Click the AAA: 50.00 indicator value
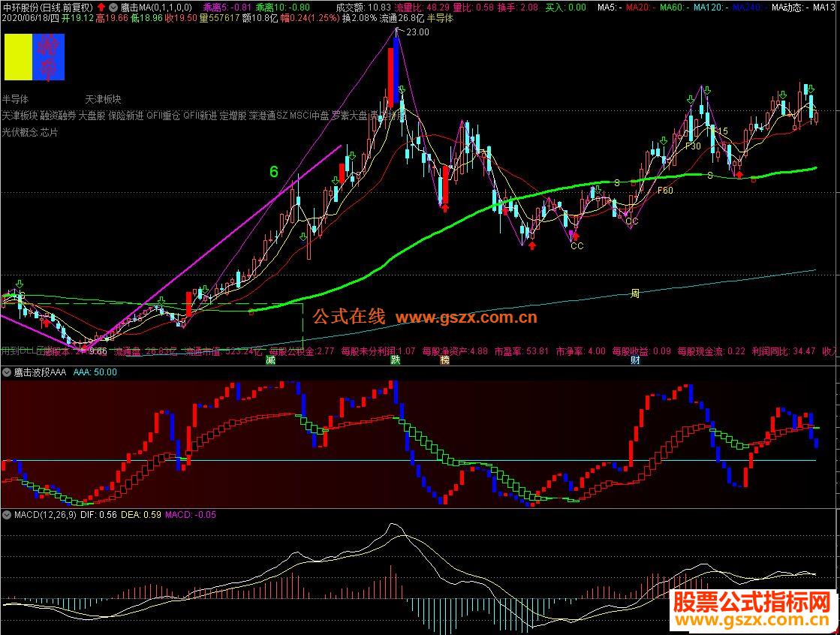Viewport: 840px width, 635px height. coord(95,372)
